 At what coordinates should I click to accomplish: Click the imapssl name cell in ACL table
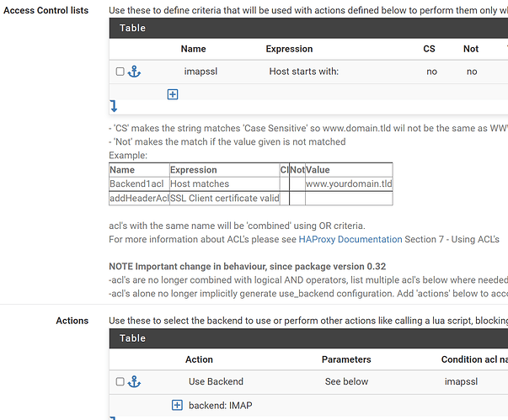tap(201, 72)
